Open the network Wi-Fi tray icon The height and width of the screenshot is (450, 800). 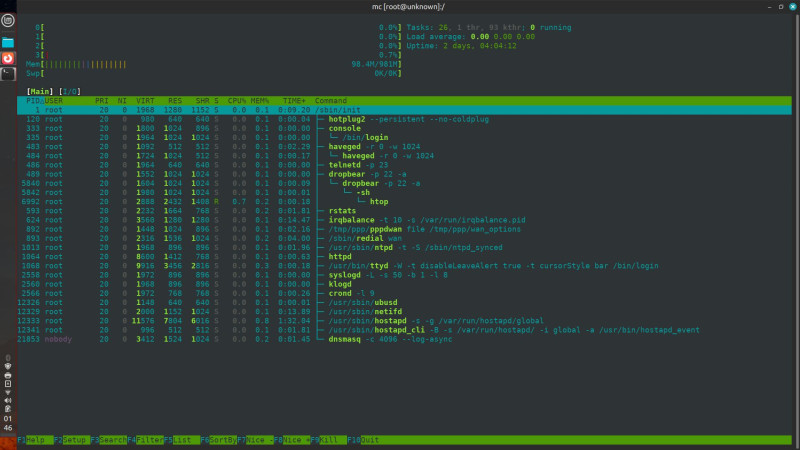pos(8,392)
